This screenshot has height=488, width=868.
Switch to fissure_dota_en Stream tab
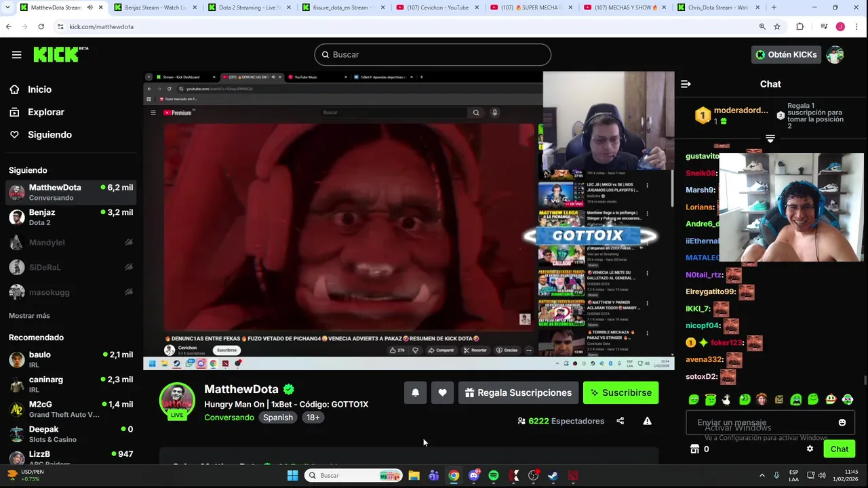pyautogui.click(x=342, y=7)
